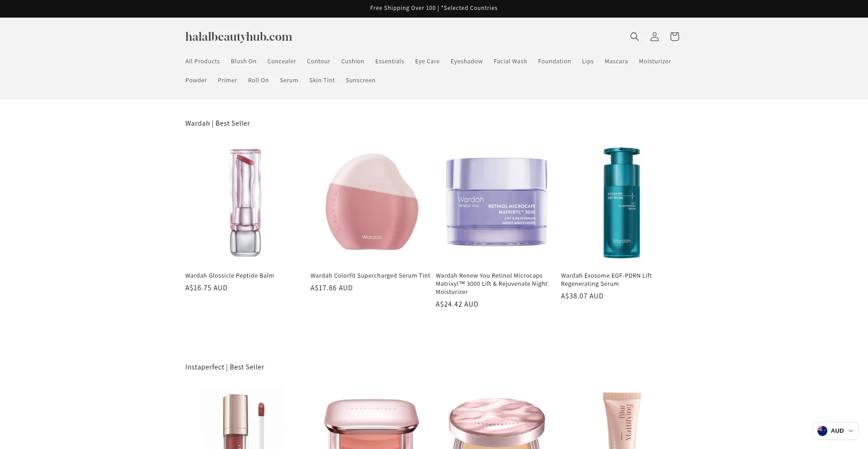The image size is (868, 449).
Task: Open Foundation category
Action: tap(554, 61)
